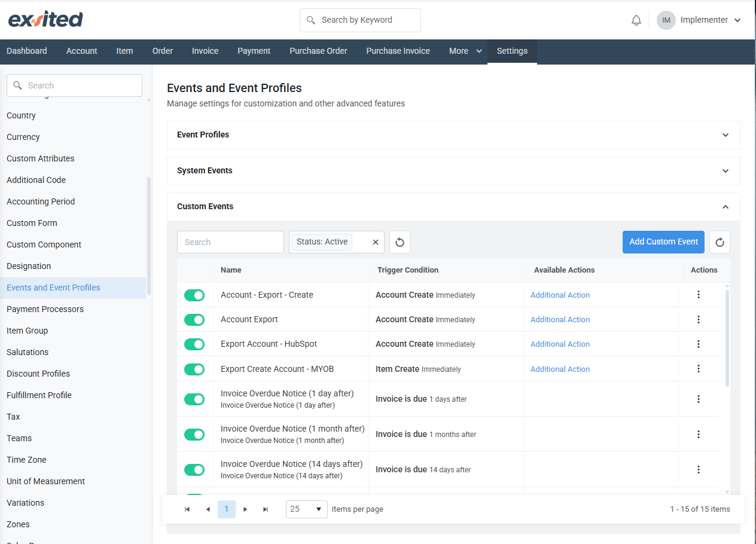
Task: Open Implementer user menu dropdown
Action: point(711,20)
